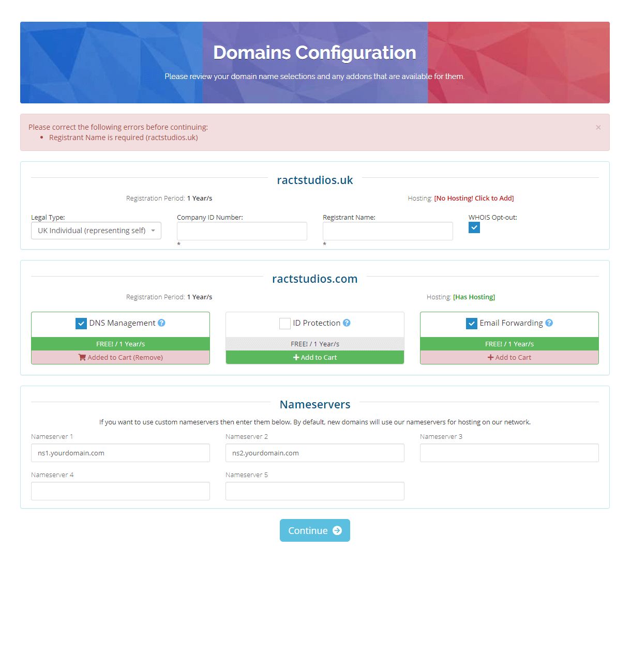Add Email Forwarding to cart
The height and width of the screenshot is (672, 631).
(x=509, y=358)
